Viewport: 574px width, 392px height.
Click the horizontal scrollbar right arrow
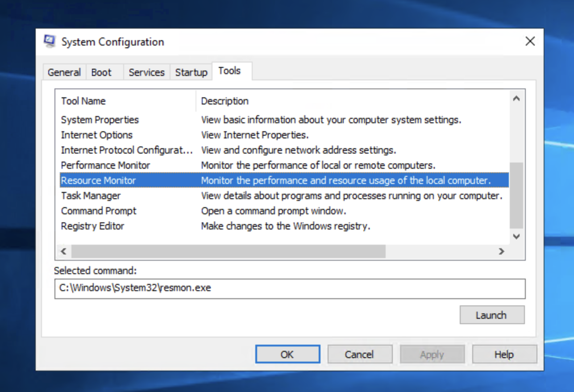click(x=502, y=251)
